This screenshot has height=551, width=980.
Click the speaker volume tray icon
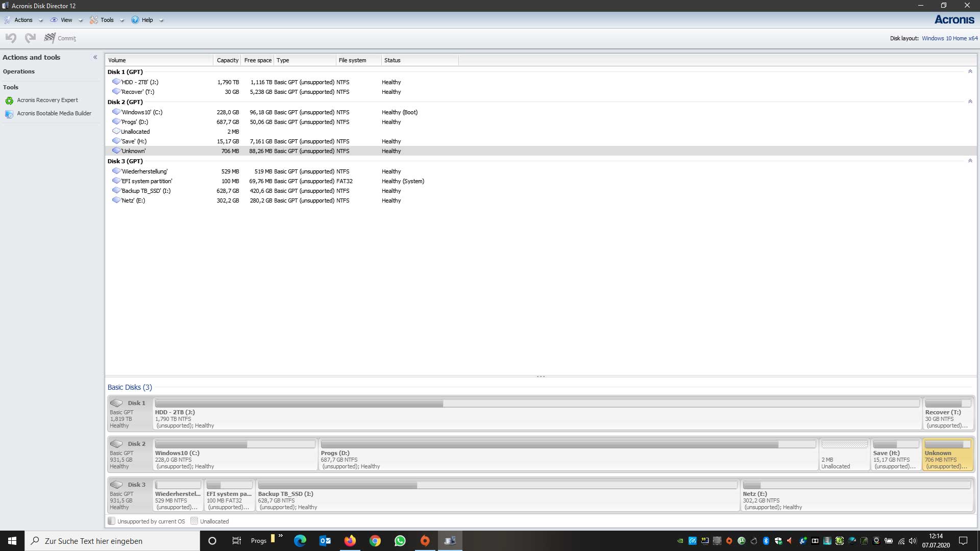(x=913, y=541)
